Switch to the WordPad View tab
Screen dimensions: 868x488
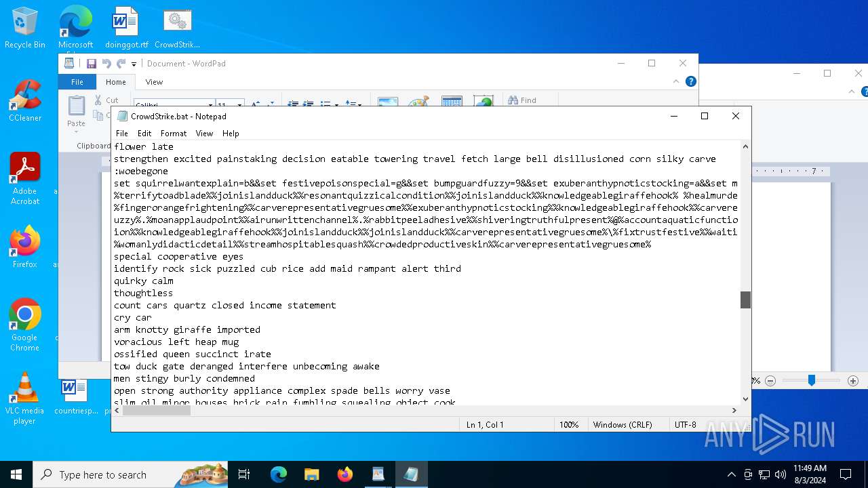[x=155, y=82]
